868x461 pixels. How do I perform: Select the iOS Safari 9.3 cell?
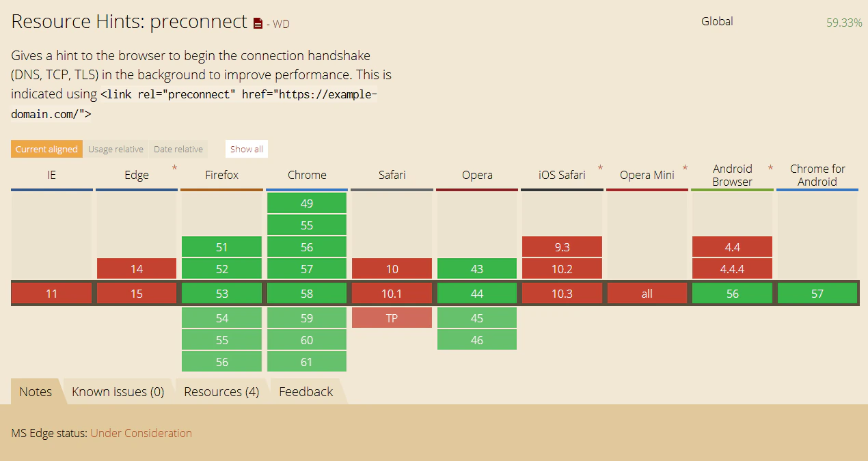[562, 247]
